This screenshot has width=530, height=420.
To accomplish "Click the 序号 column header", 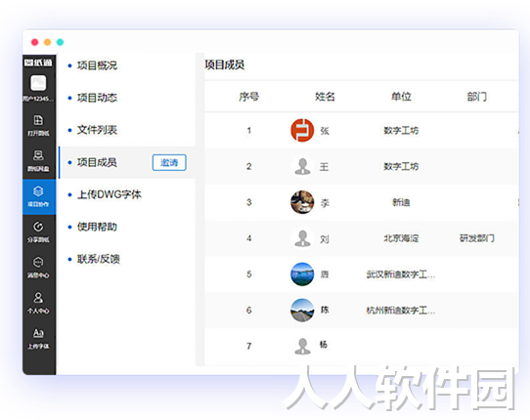I will [248, 97].
